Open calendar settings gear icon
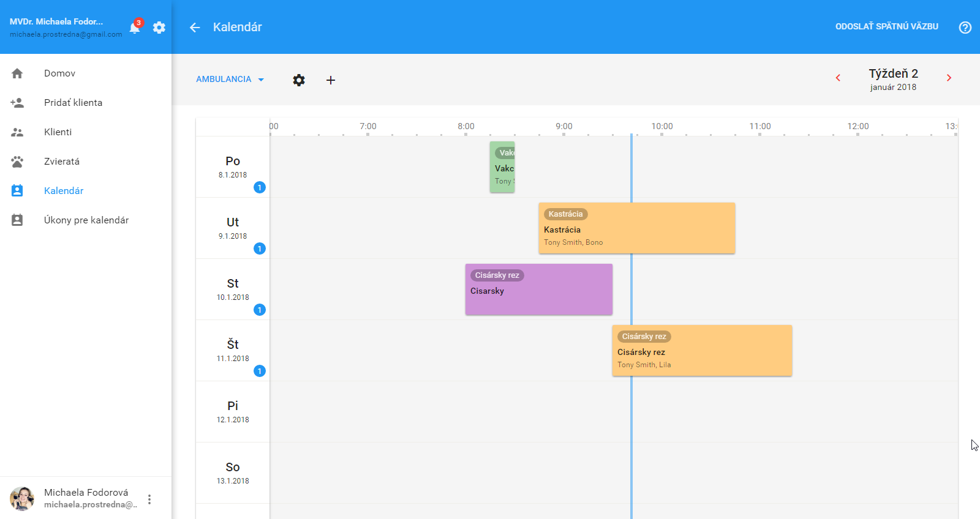The height and width of the screenshot is (519, 980). point(299,80)
